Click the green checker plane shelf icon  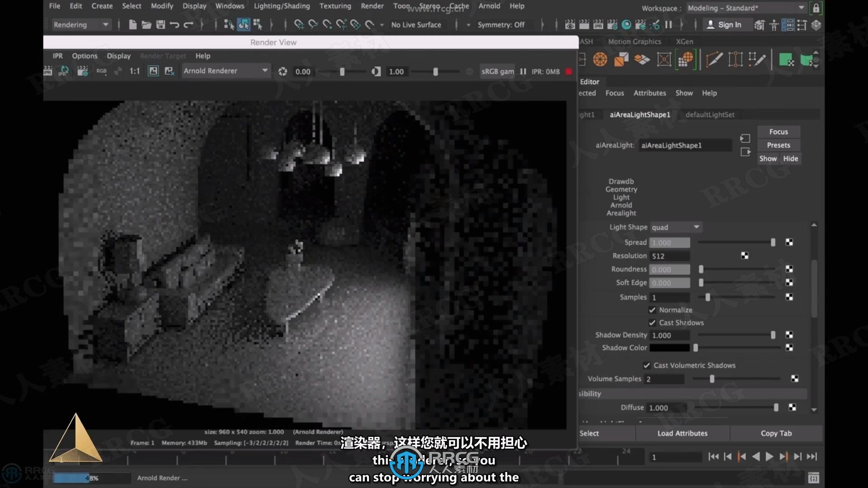tap(786, 59)
